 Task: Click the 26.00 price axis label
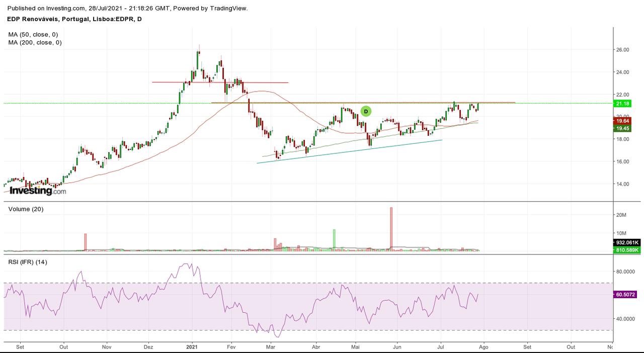pos(623,50)
